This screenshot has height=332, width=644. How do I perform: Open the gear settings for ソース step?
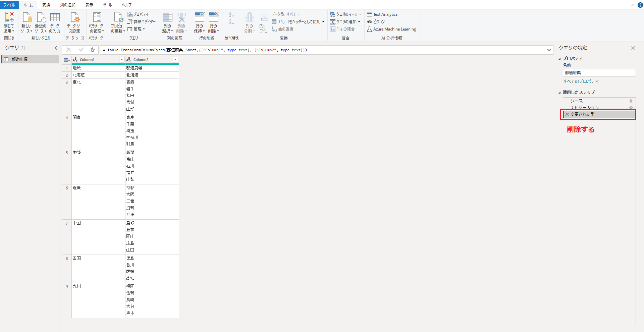pos(631,101)
